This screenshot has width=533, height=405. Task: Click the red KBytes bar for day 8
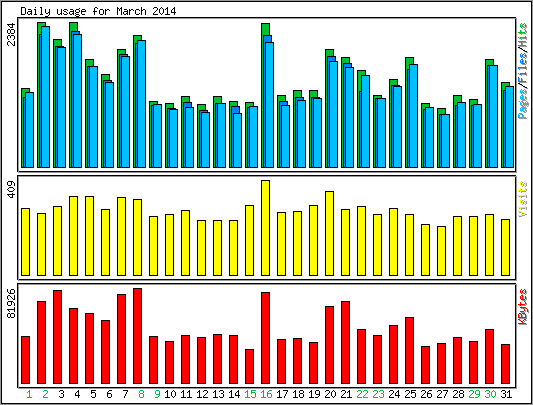(137, 336)
